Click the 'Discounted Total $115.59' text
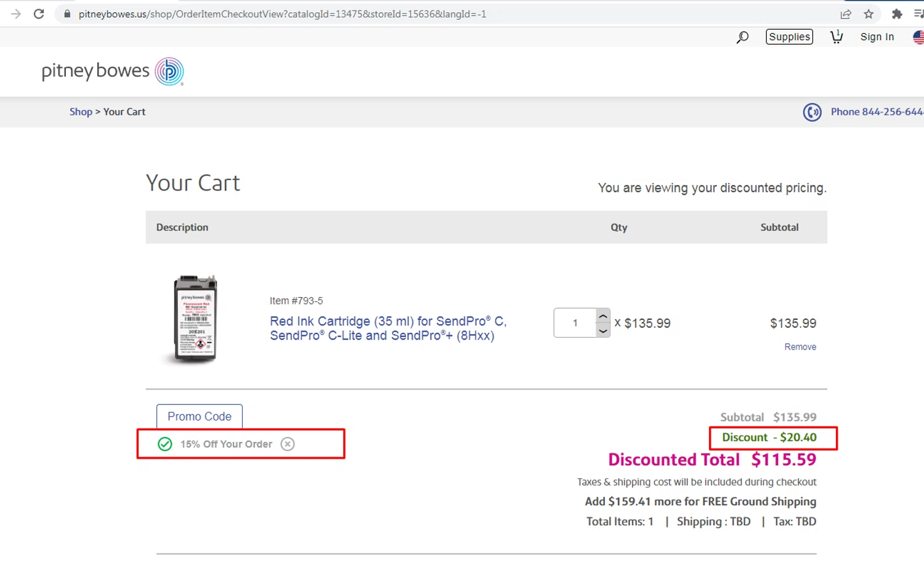 [x=712, y=460]
